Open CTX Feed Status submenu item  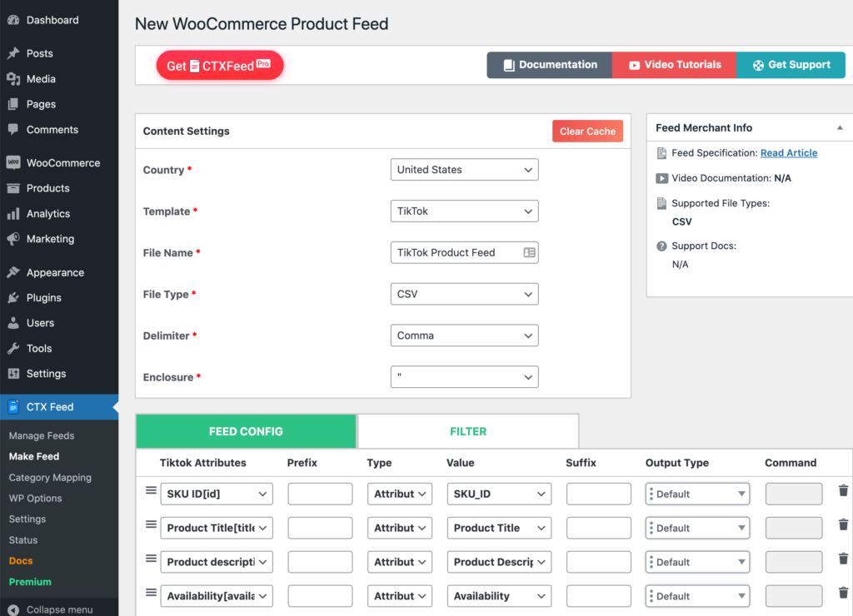[22, 540]
